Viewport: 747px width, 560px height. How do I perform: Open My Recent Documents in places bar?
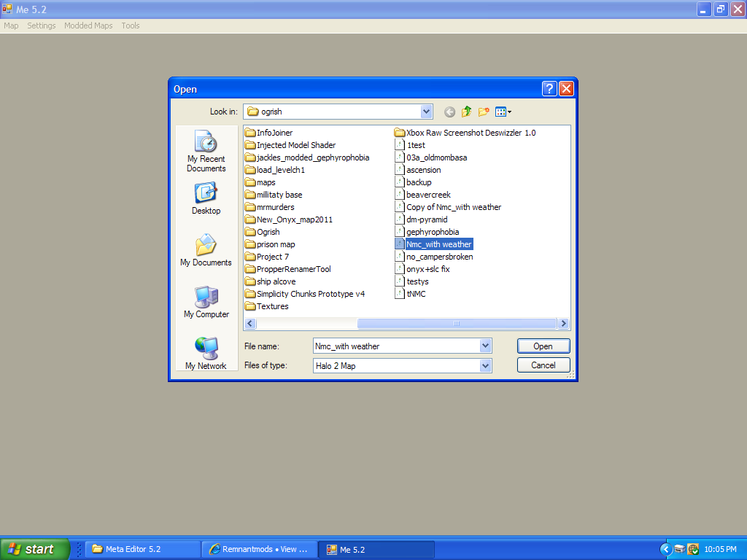206,152
